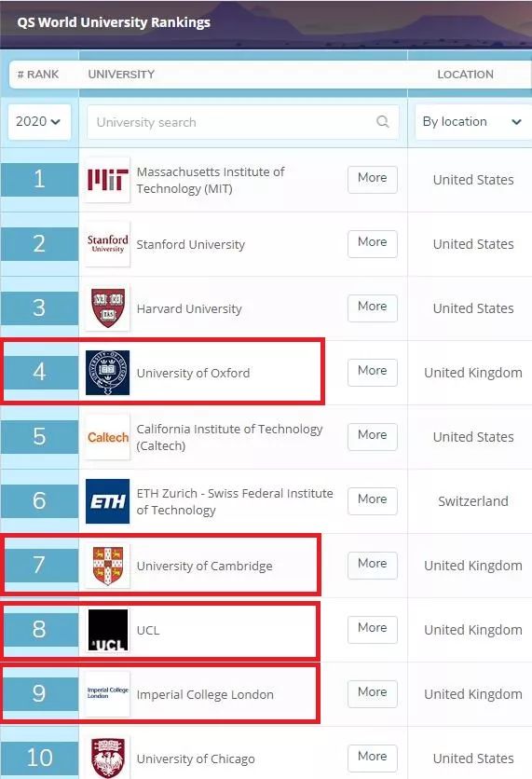This screenshot has height=779, width=532.
Task: Click the search magnifier icon
Action: (383, 122)
